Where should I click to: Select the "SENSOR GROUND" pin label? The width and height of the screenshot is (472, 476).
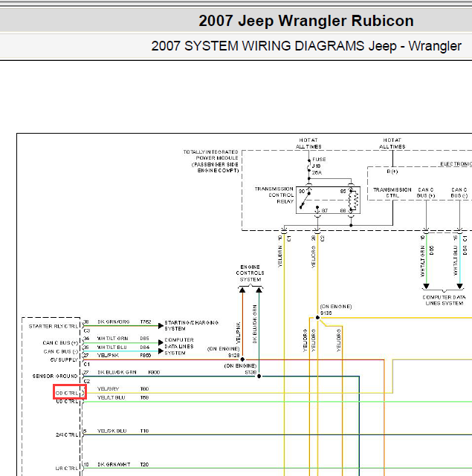coord(55,376)
